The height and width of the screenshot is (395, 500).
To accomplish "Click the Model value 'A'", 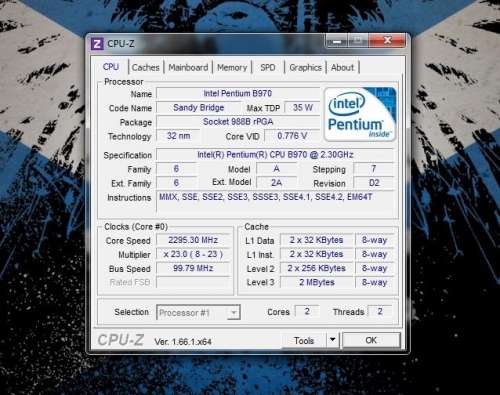I will pyautogui.click(x=276, y=169).
